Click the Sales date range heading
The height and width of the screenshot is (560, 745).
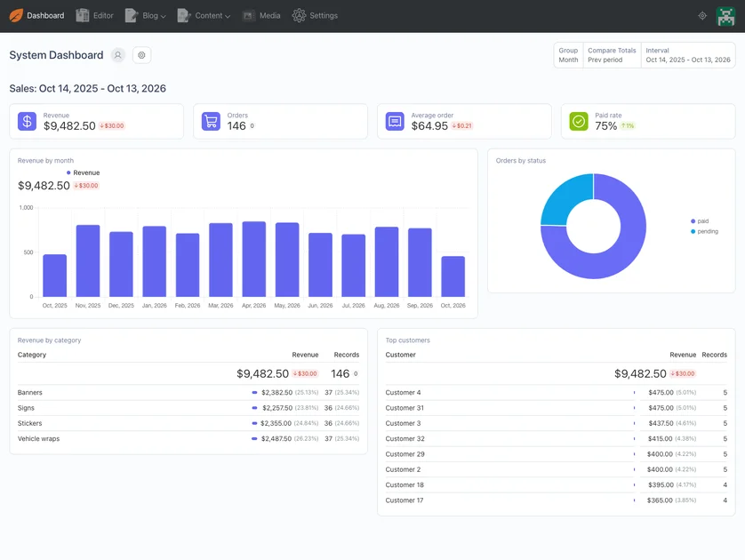(x=87, y=89)
